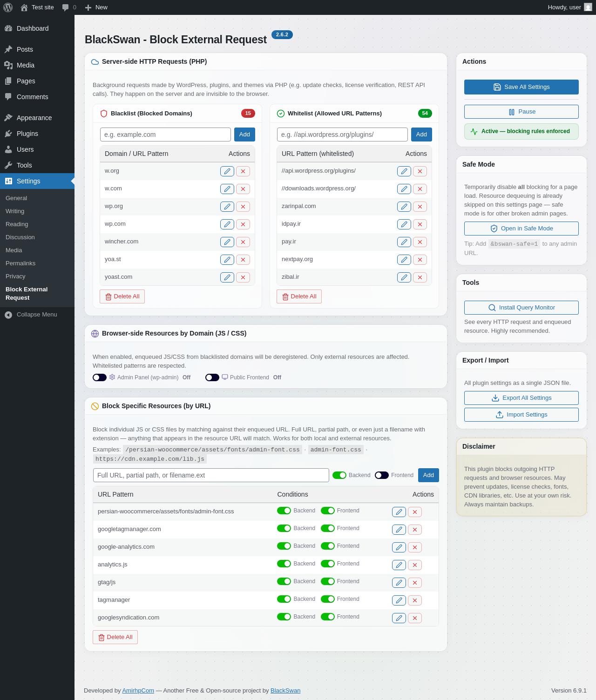Viewport: 596px width, 700px height.
Task: Pause the blocking rules
Action: (x=521, y=112)
